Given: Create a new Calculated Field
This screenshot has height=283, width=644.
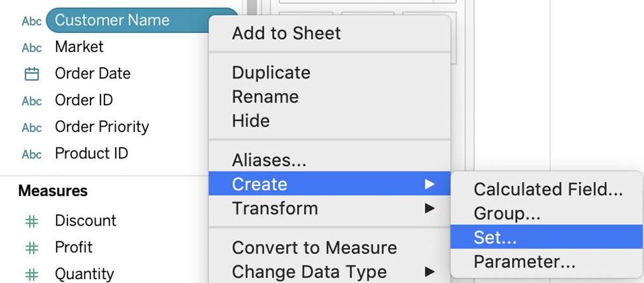Looking at the screenshot, I should (x=548, y=189).
